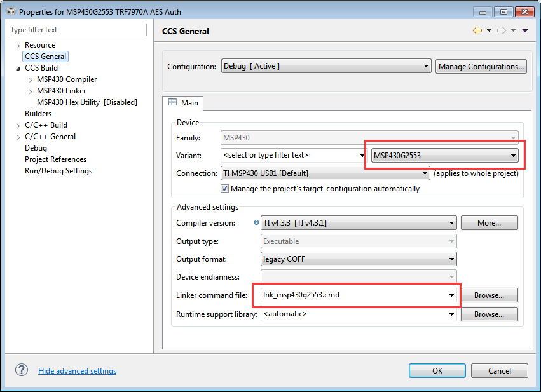Click the type filter text field
Viewport: 541px width, 392px height.
tap(78, 30)
